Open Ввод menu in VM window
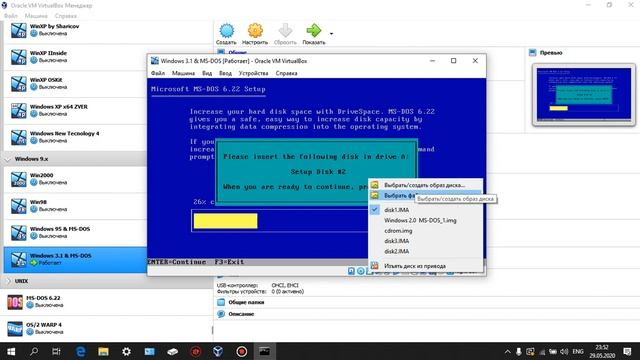 coord(225,73)
